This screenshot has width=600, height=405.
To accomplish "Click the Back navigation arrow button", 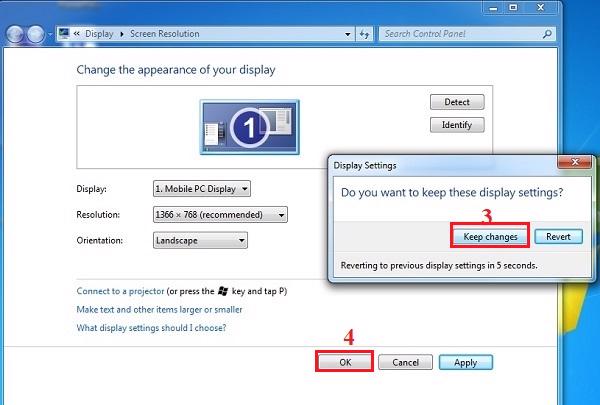I will (15, 33).
